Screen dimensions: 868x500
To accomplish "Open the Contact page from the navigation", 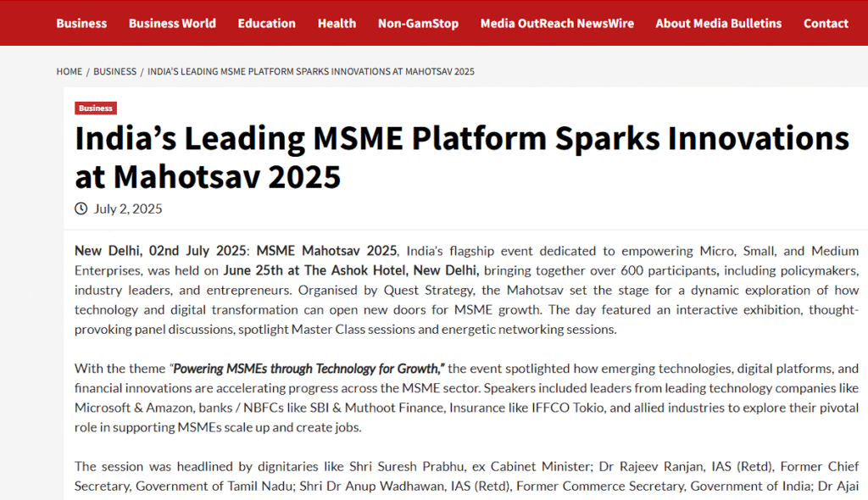I will coord(826,23).
